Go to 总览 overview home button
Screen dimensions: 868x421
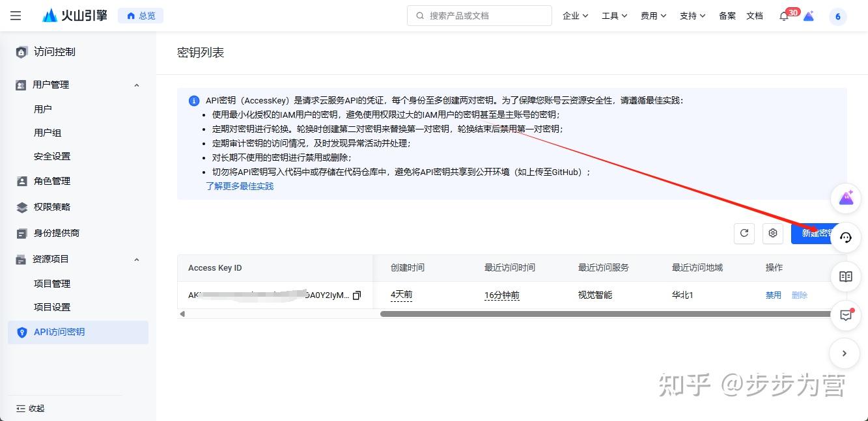[x=141, y=16]
